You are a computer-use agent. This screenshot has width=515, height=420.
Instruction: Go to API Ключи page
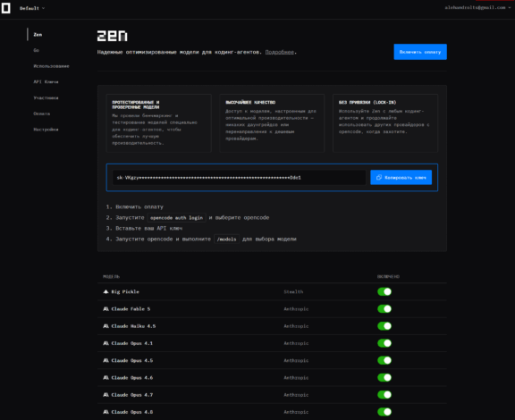[x=46, y=82]
